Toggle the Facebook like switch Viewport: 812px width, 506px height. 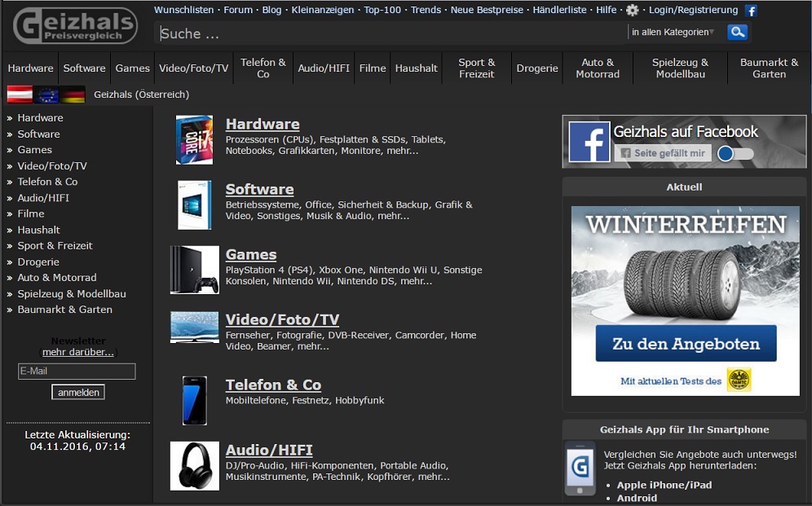pyautogui.click(x=735, y=153)
